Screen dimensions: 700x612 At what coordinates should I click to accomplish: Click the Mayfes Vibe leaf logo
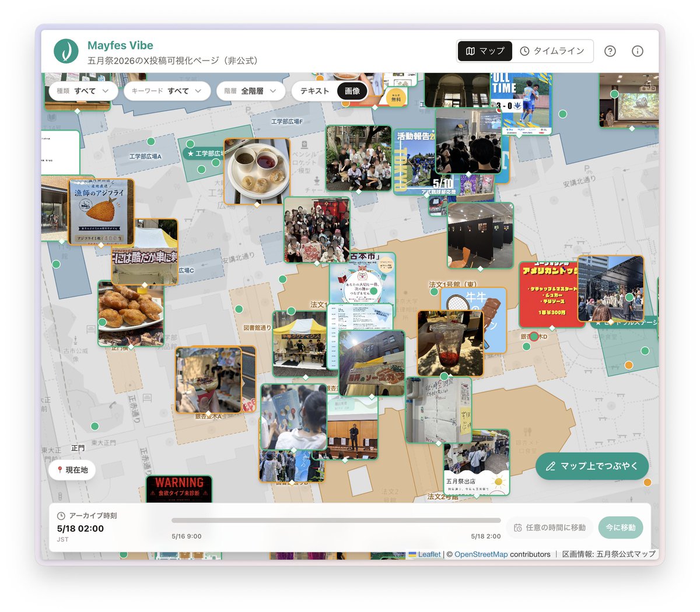coord(66,51)
